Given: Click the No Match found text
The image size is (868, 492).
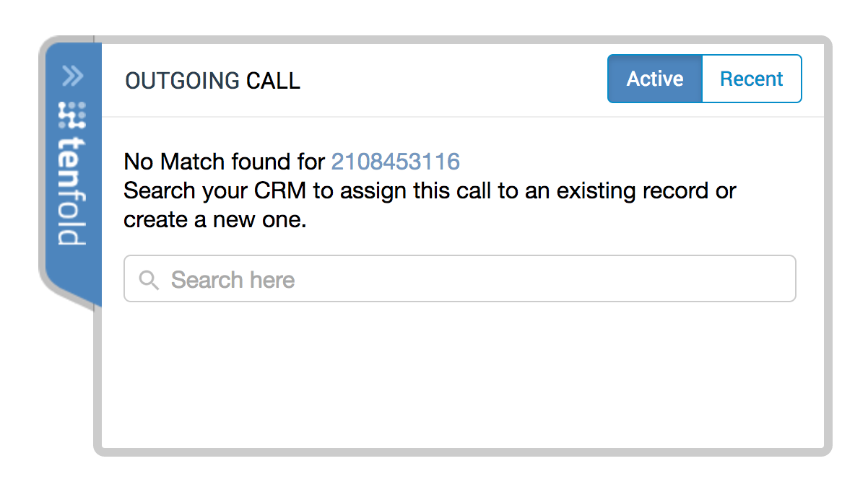Looking at the screenshot, I should tap(225, 162).
